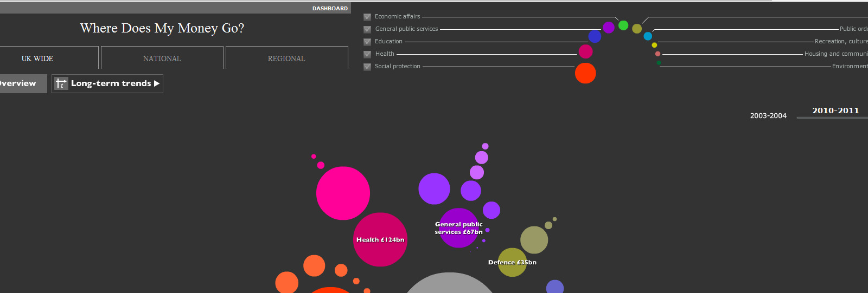Click the dark green Environment legend dot

point(659,63)
